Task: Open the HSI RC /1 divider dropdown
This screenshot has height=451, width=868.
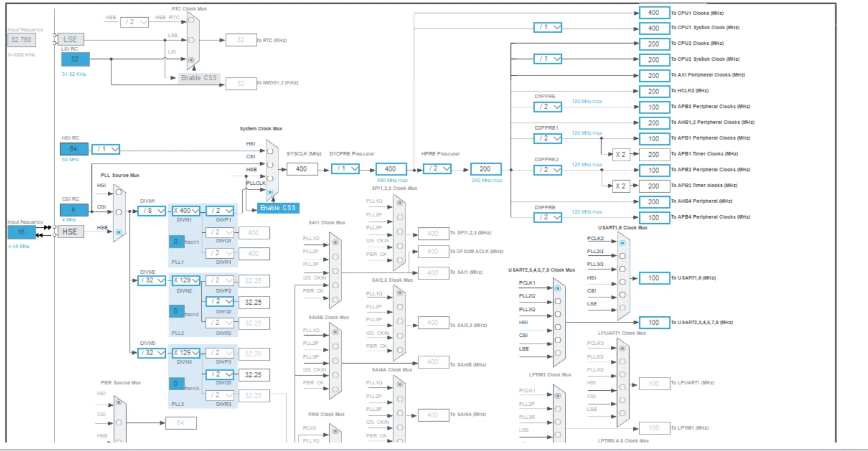Action: tap(106, 149)
